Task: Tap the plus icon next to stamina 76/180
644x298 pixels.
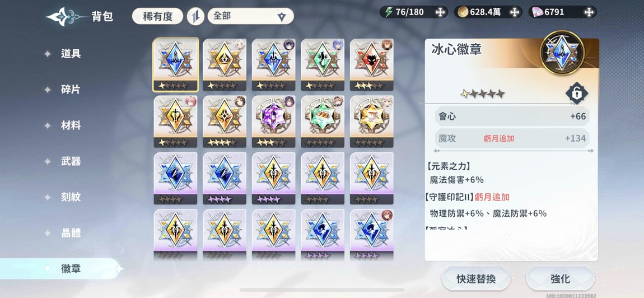Action: tap(440, 12)
